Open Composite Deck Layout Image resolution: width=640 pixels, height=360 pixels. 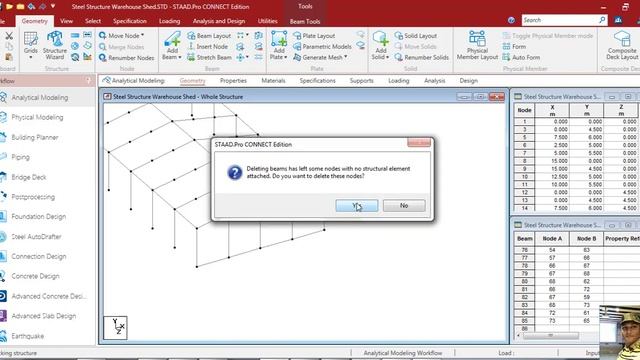(622, 45)
